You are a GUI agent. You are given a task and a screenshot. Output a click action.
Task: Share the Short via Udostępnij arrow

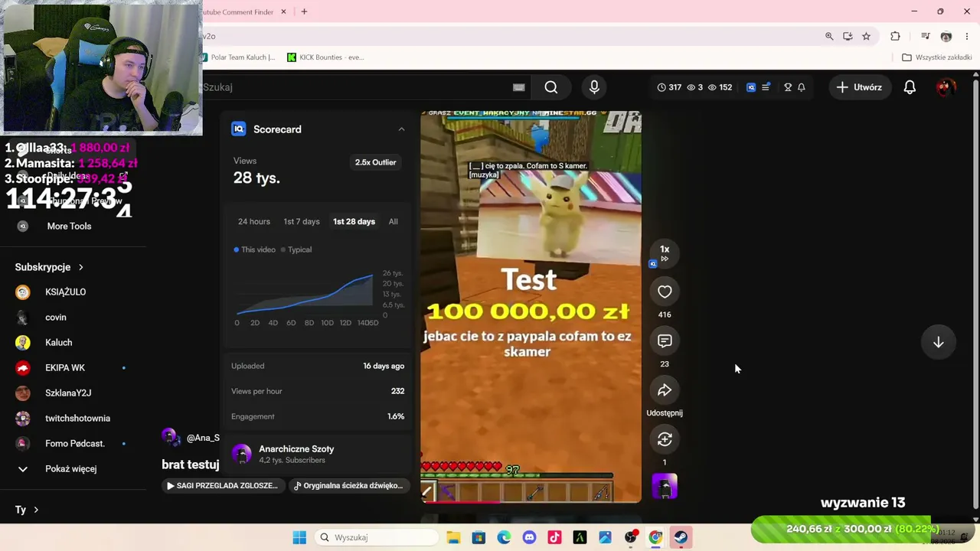[x=665, y=390]
